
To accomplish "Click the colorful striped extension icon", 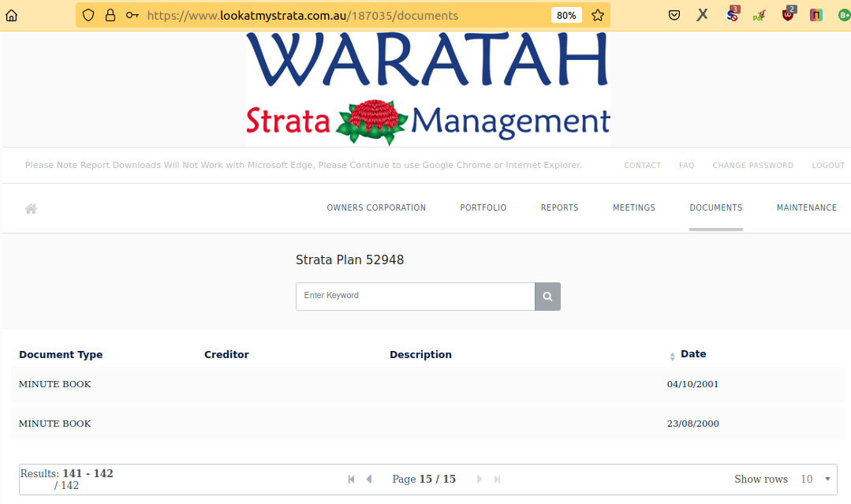I will click(816, 15).
